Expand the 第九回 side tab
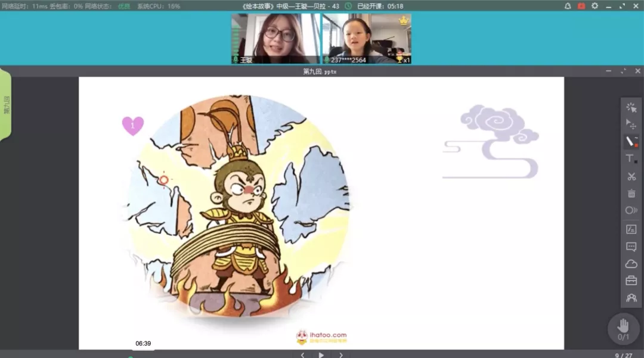 click(6, 105)
